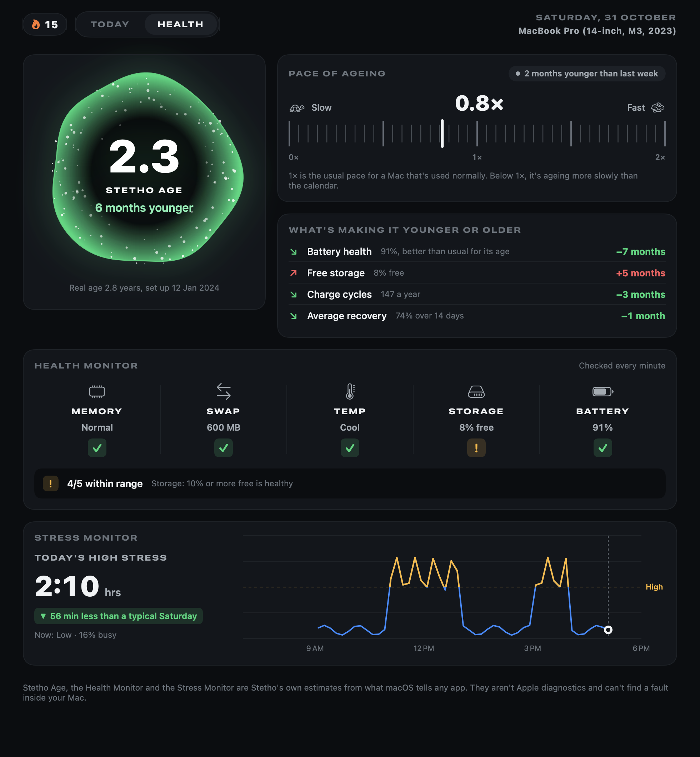Click the '2 months younger than last week' badge
The height and width of the screenshot is (757, 700).
[x=587, y=74]
